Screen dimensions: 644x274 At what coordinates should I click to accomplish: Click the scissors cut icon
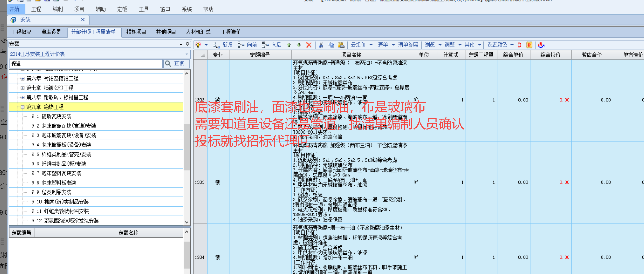tap(321, 45)
